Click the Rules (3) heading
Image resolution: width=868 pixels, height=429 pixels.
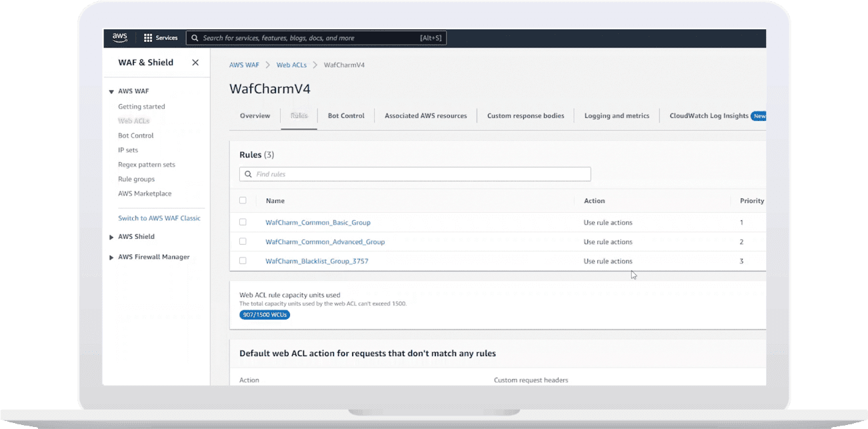point(257,155)
